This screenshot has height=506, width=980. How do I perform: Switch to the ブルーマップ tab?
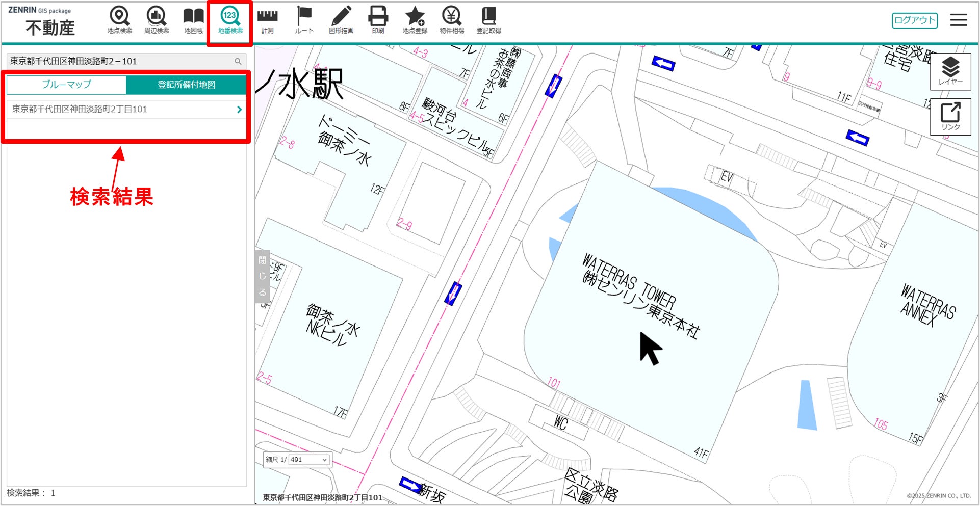click(66, 85)
